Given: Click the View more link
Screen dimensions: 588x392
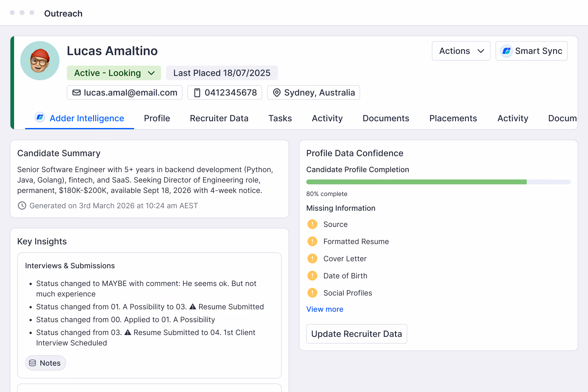Looking at the screenshot, I should pyautogui.click(x=325, y=309).
